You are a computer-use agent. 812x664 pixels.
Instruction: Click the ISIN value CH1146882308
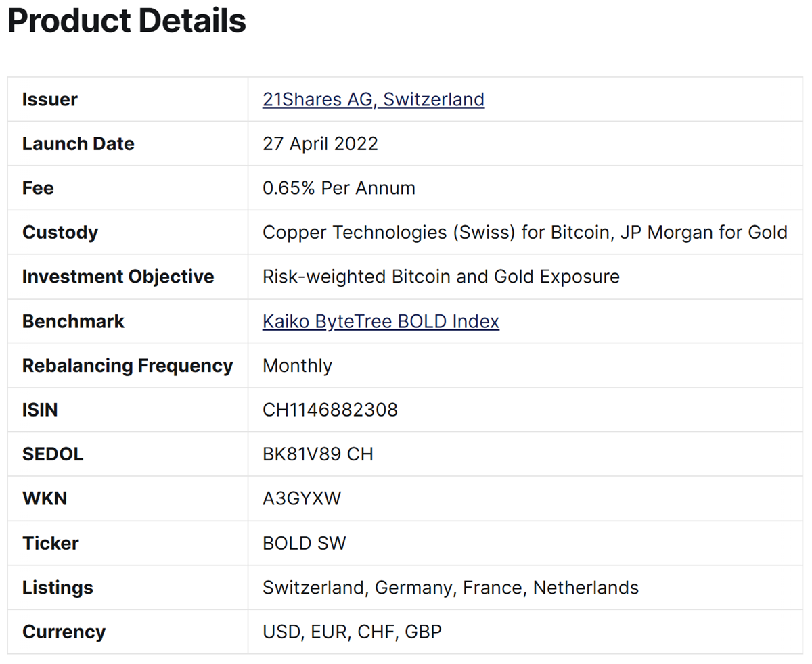coord(330,410)
